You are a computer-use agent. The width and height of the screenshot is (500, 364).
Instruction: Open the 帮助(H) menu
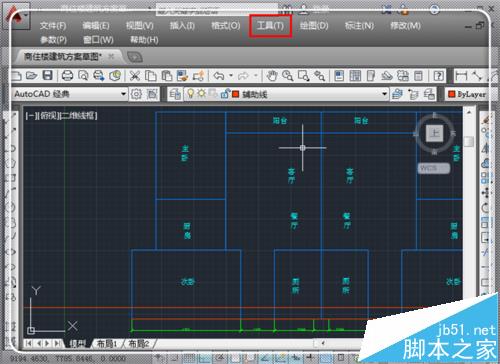[x=144, y=40]
